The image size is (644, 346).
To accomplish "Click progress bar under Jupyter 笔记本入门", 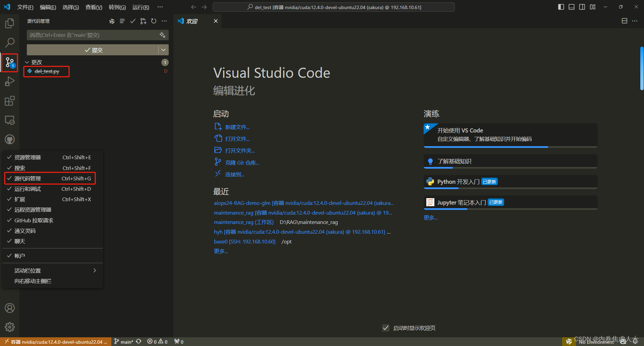I will pyautogui.click(x=511, y=209).
